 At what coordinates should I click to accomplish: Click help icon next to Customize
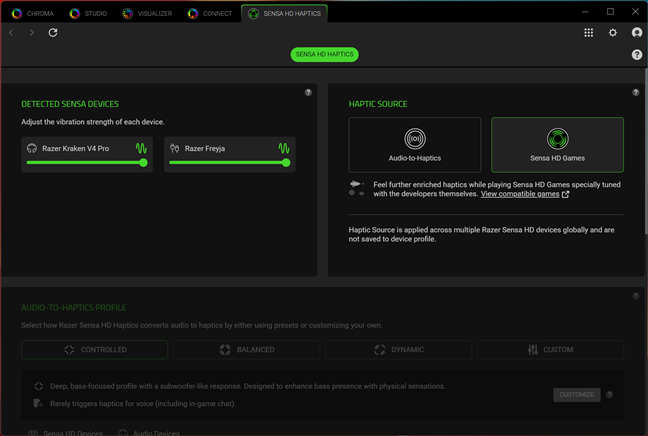coord(610,395)
